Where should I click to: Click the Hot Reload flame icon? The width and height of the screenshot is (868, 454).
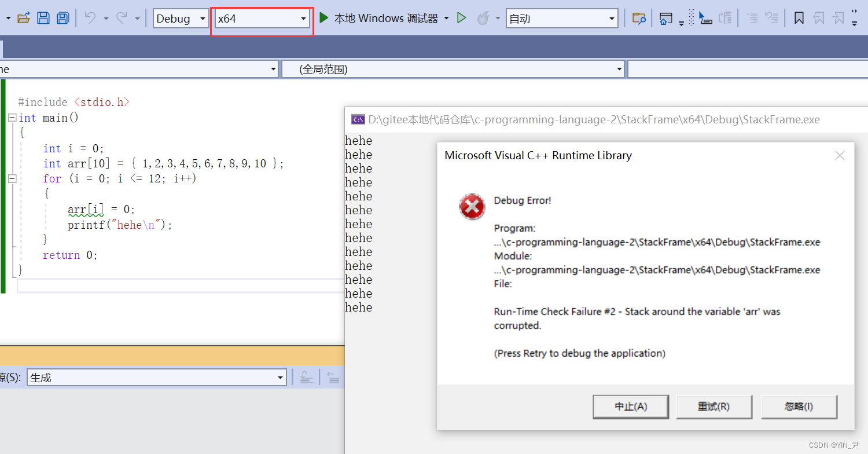click(483, 19)
